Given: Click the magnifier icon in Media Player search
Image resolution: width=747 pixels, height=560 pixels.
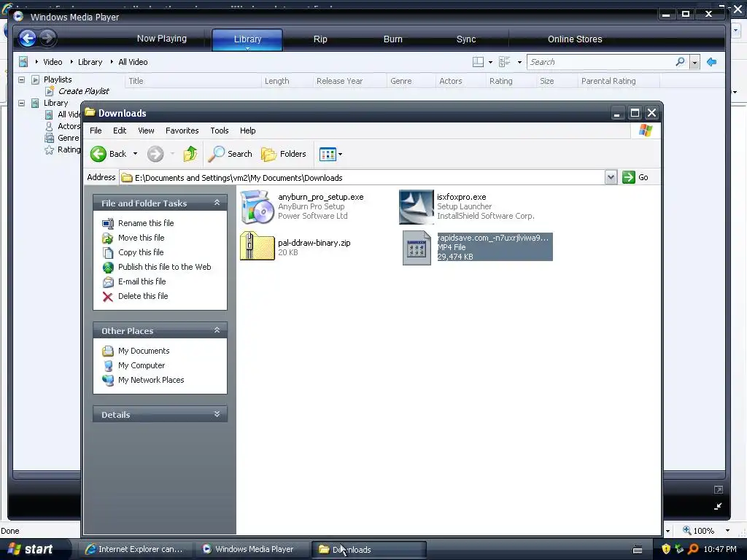Looking at the screenshot, I should coord(680,62).
